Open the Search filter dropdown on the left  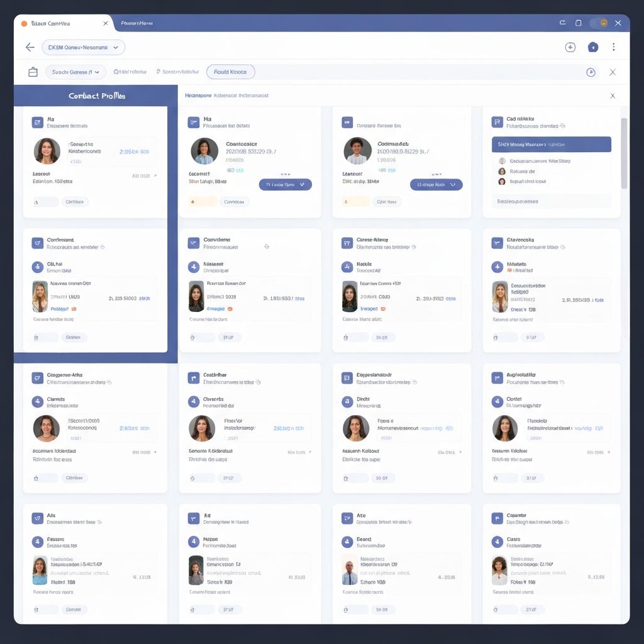(75, 72)
